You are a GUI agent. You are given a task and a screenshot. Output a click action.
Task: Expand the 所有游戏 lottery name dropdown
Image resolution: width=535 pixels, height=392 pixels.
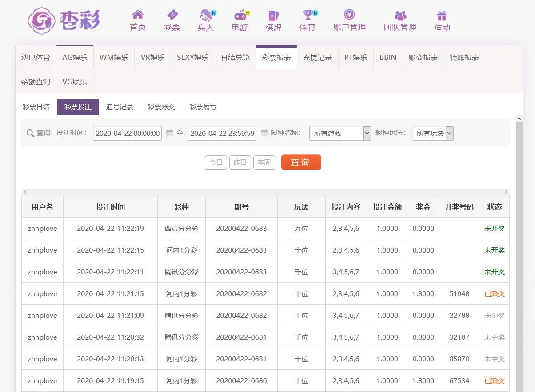click(340, 133)
